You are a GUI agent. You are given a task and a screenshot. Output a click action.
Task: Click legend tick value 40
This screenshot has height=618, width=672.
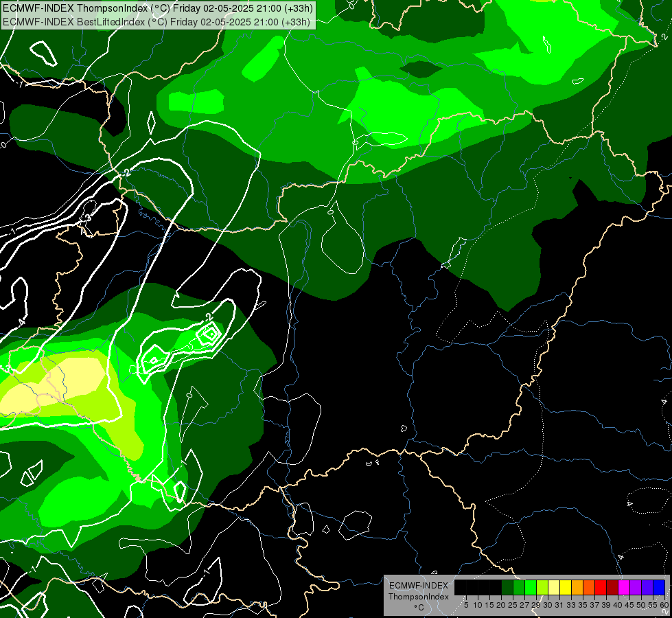click(x=618, y=605)
